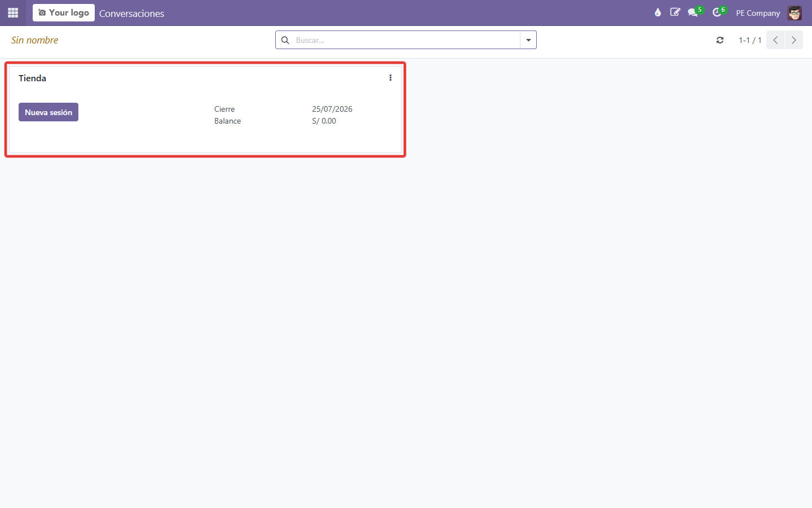
Task: Open the Conversaciones menu
Action: pos(131,14)
